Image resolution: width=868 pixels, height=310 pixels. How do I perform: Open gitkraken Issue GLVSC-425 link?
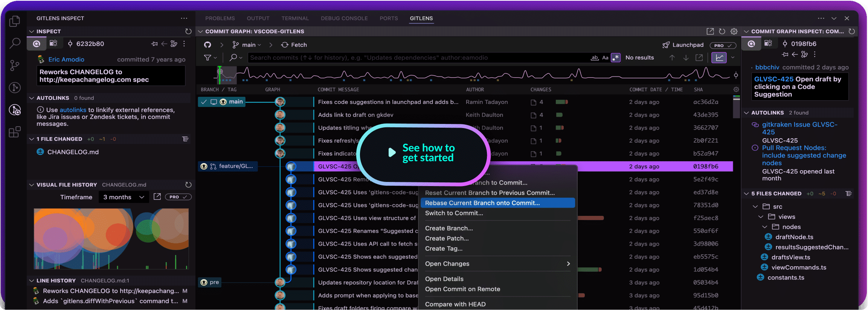[799, 128]
